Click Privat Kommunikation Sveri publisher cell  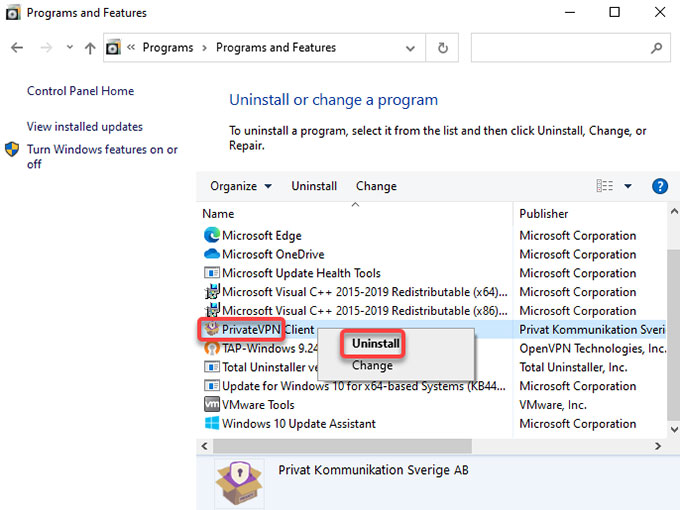point(592,330)
